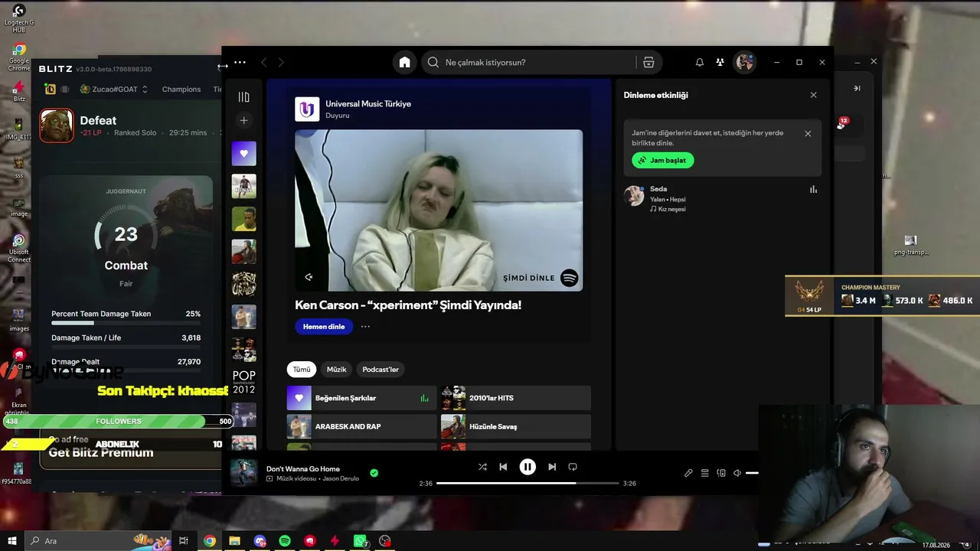
Task: Open Discord from the taskbar
Action: 260,541
